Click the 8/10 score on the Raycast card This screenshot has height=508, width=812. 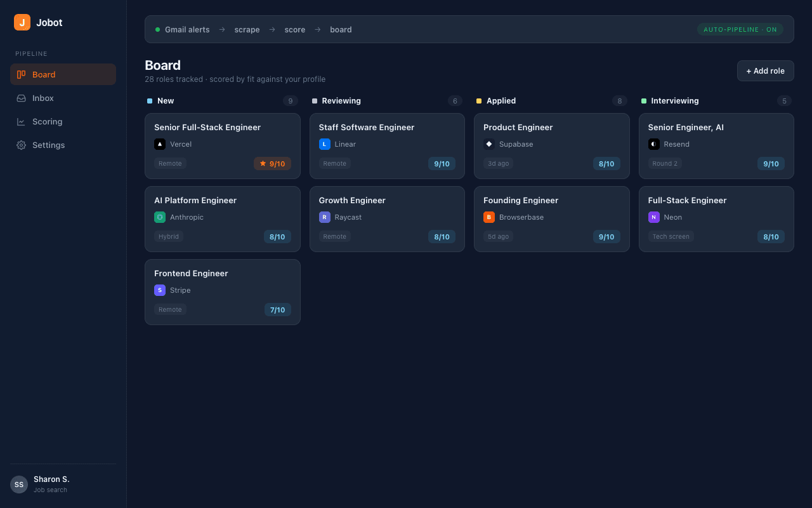tap(442, 237)
